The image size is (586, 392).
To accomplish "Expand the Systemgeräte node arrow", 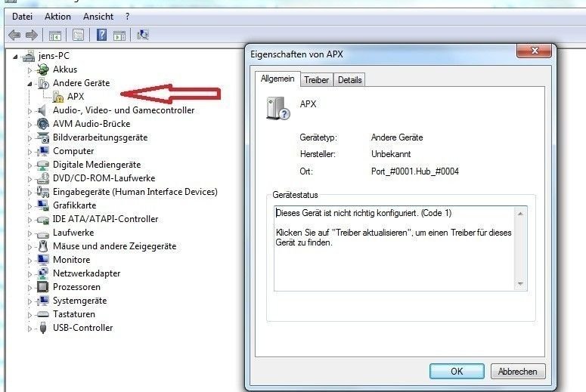I will point(29,301).
